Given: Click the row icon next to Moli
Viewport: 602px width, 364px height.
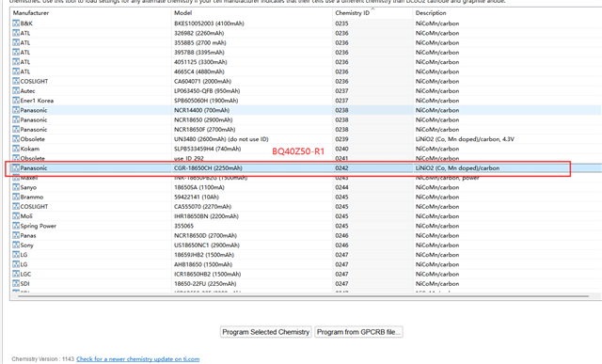Looking at the screenshot, I should click(16, 216).
